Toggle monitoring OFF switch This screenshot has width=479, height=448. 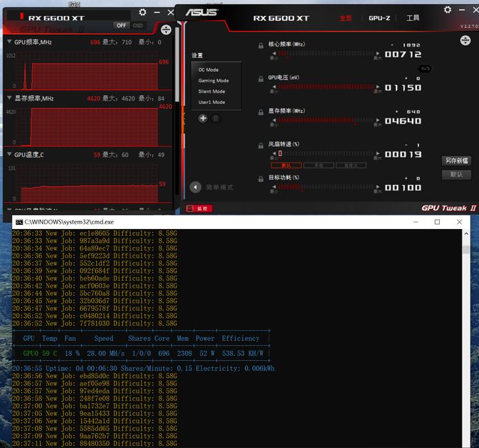tap(121, 25)
